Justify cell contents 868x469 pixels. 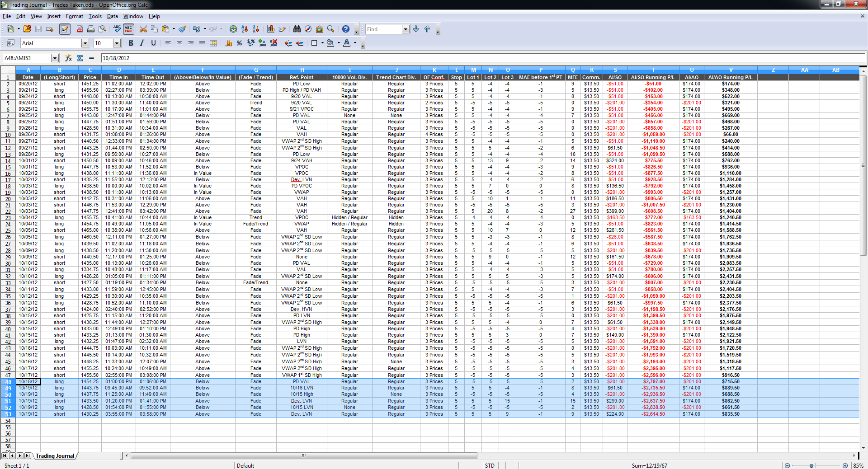[202, 43]
